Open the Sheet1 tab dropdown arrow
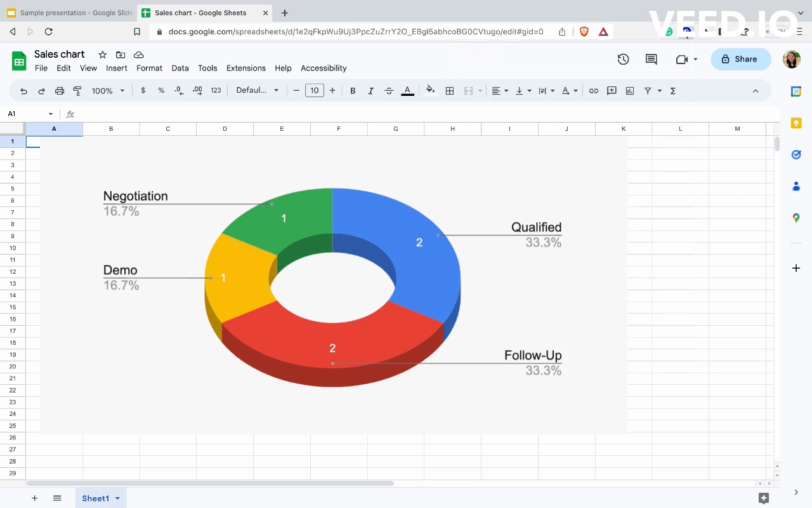The image size is (812, 508). point(117,498)
